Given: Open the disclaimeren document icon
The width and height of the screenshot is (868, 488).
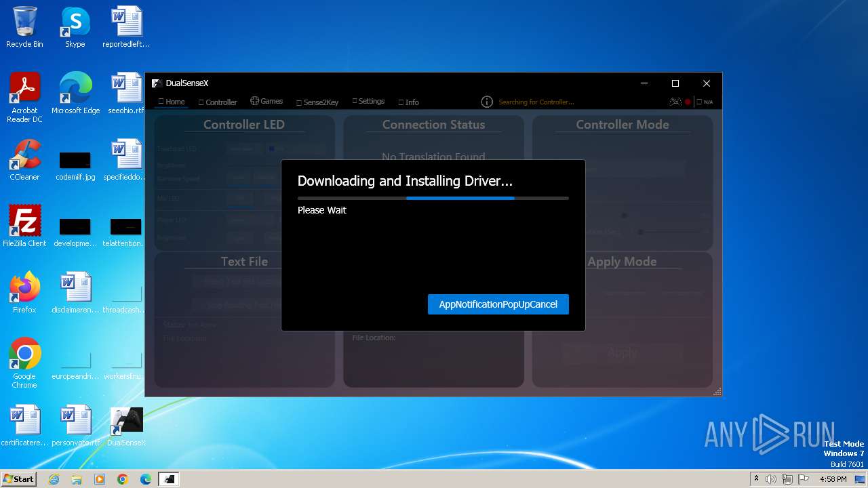Looking at the screenshot, I should coord(75,293).
